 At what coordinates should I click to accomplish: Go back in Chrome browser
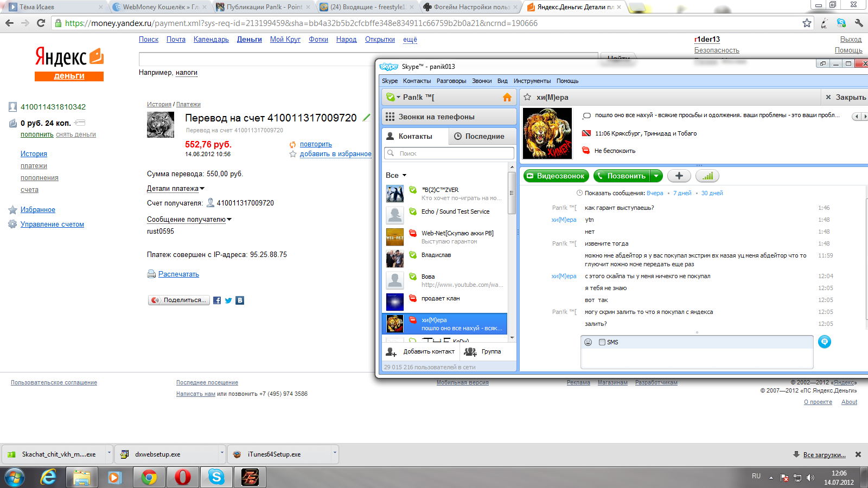[9, 23]
